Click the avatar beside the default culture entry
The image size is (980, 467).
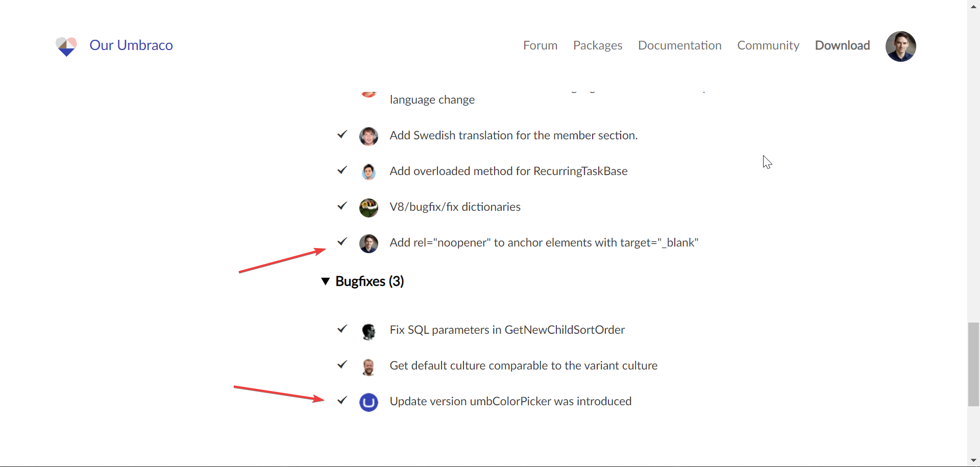(x=369, y=366)
